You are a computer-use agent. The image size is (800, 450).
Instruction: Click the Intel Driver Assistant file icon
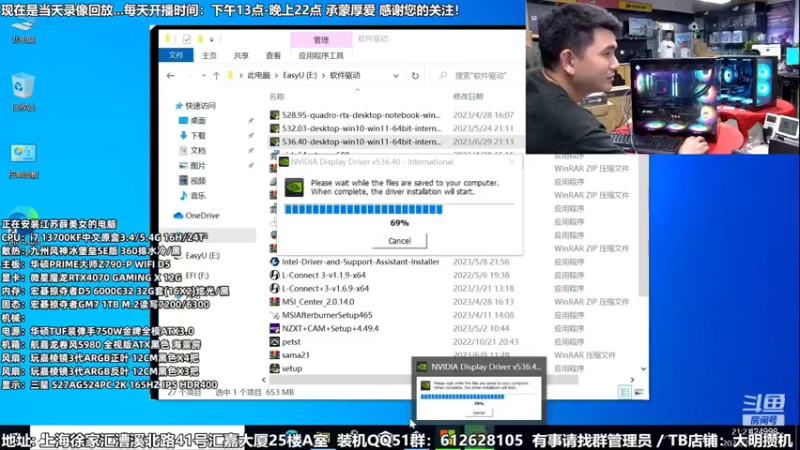(x=274, y=262)
